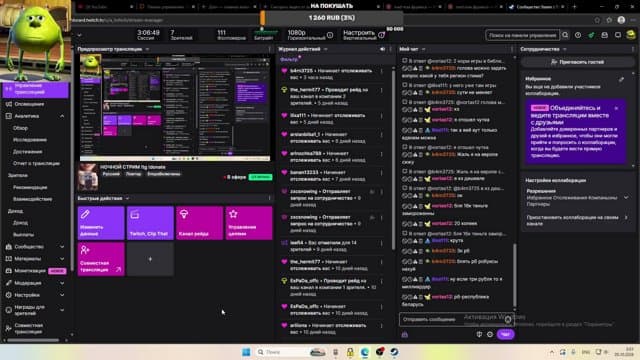Viewport: 640px width, 360px height.
Task: Open channel points icon below chat input
Action: coord(404,335)
